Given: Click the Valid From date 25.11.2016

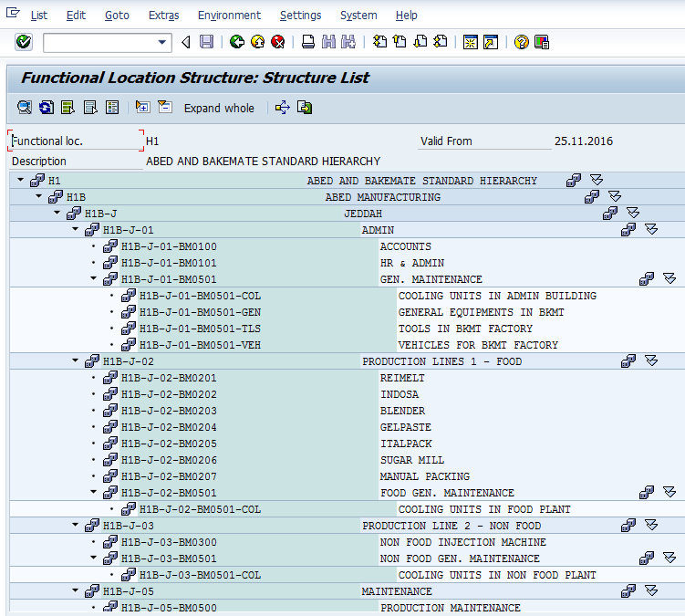Looking at the screenshot, I should (x=583, y=141).
